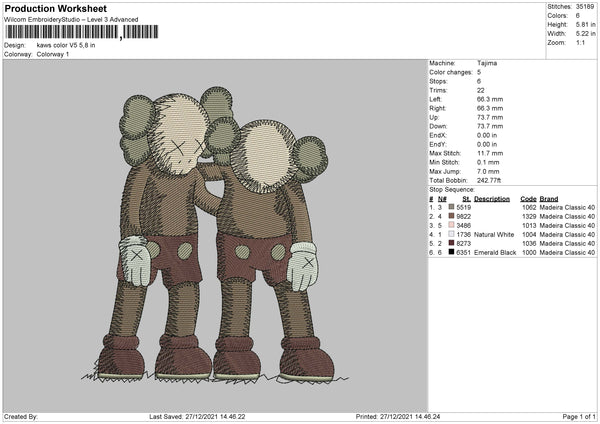Select the 'Colorway 1' value

(53, 54)
